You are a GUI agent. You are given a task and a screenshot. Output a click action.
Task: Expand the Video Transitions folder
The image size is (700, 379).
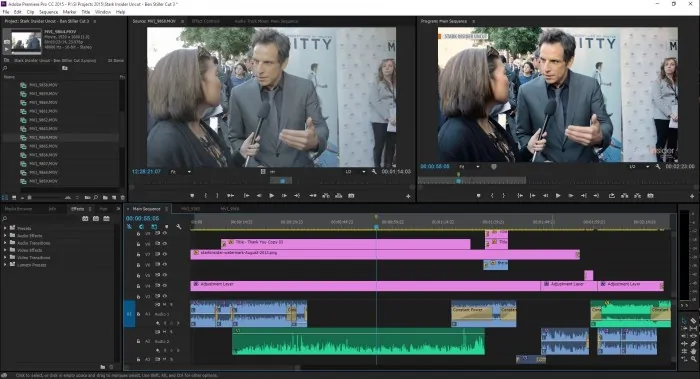click(5, 258)
